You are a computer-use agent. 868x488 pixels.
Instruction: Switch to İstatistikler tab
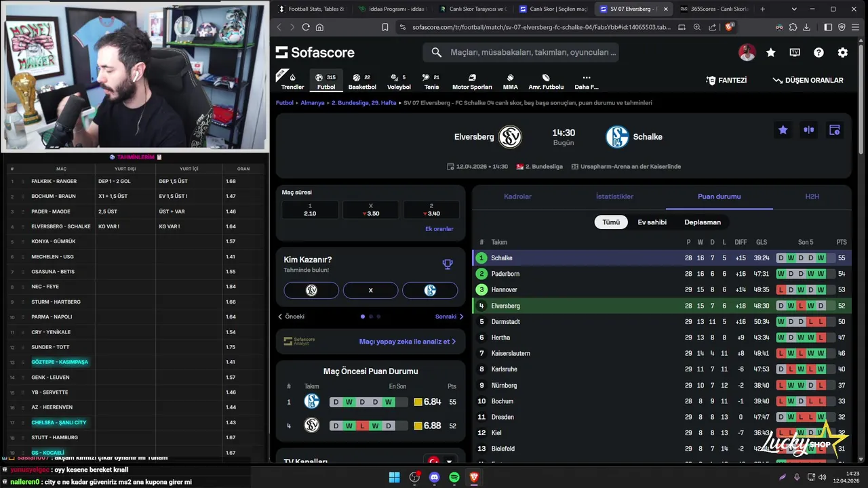pyautogui.click(x=614, y=197)
